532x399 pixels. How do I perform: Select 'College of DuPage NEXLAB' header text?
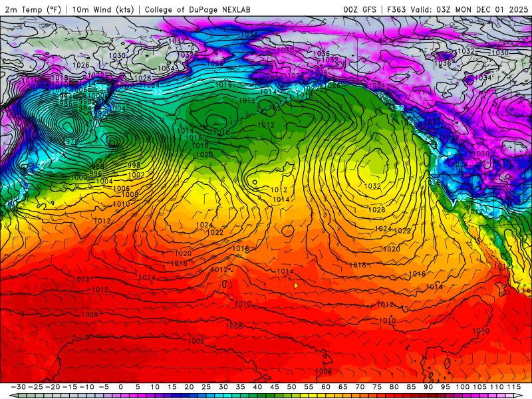click(198, 9)
